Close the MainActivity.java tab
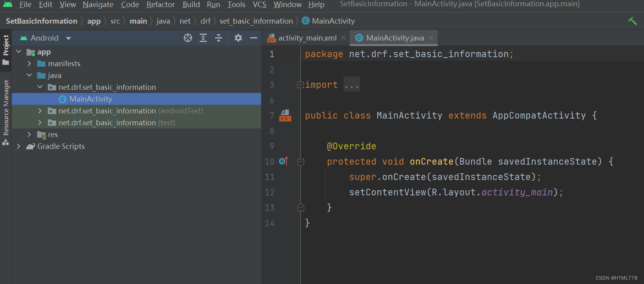The width and height of the screenshot is (644, 284). (431, 38)
